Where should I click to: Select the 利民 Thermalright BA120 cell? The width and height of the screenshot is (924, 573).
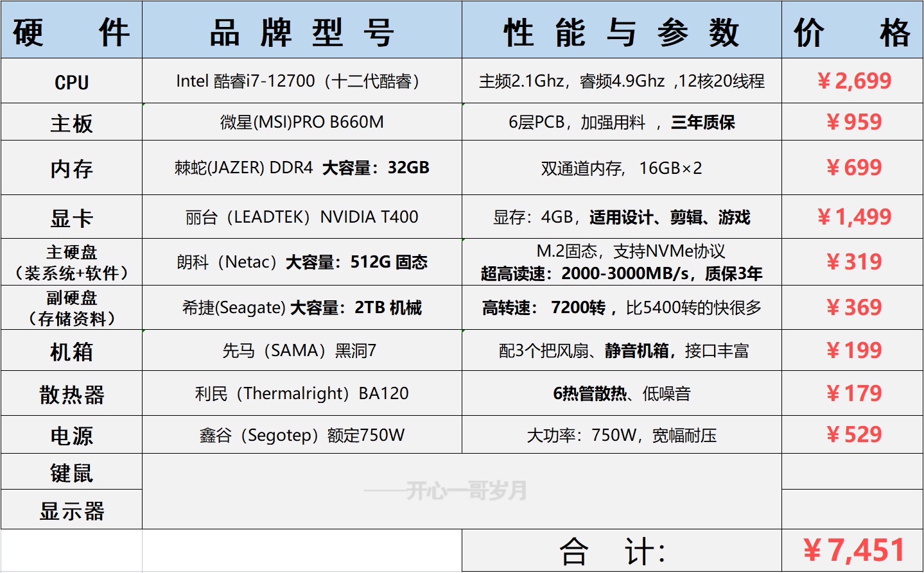(x=302, y=393)
